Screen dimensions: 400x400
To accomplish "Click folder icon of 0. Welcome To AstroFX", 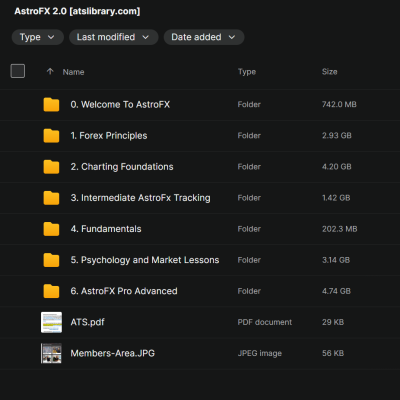I will [51, 104].
